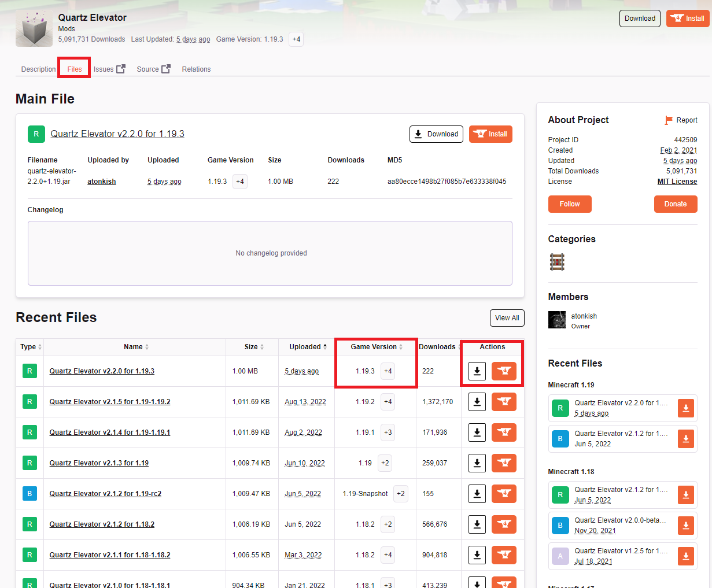Open Quartz Elevator v2.1.5 for 1.19-1.19.2 link
The height and width of the screenshot is (588, 712).
coord(110,402)
